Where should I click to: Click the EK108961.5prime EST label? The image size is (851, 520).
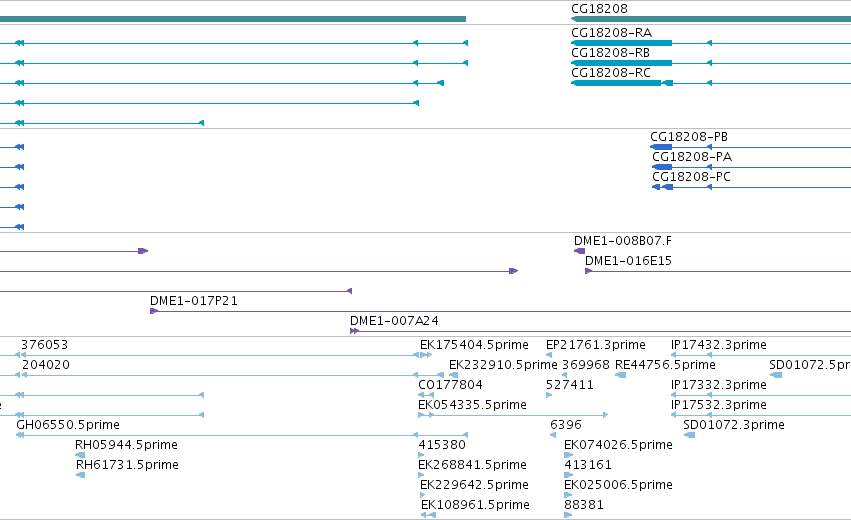click(x=475, y=505)
